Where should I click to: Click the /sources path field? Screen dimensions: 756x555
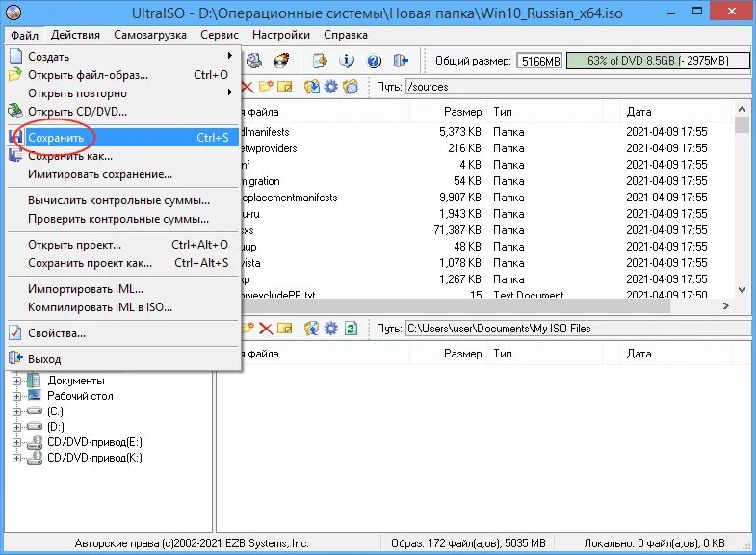point(580,87)
